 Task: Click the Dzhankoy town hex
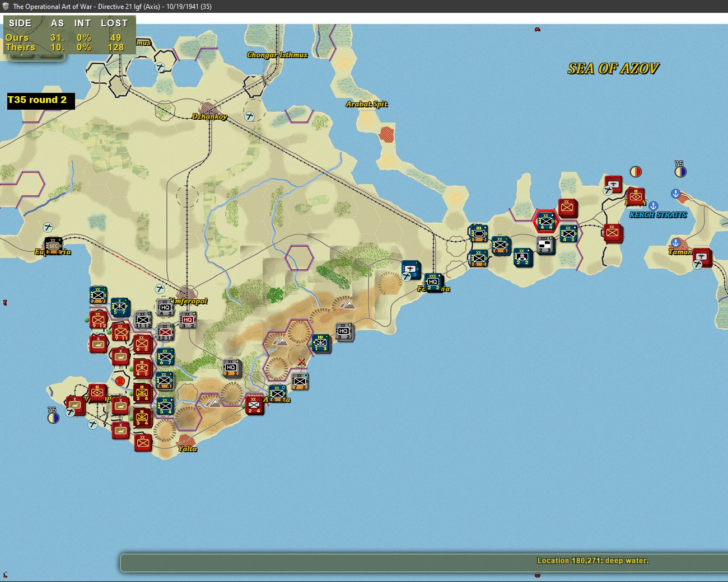[x=209, y=108]
